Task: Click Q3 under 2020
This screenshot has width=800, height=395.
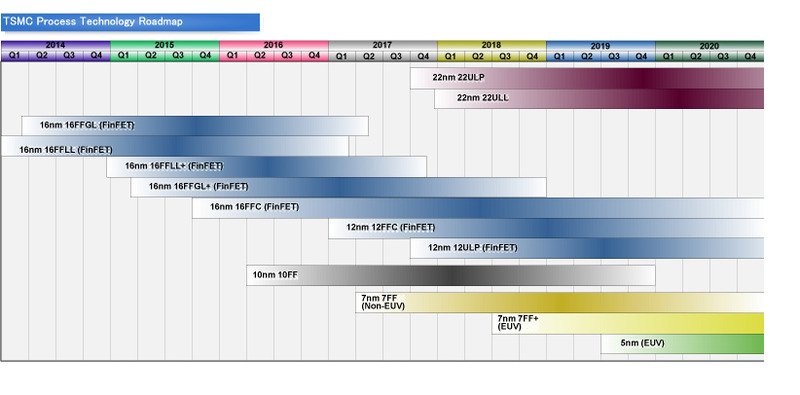Action: click(723, 56)
